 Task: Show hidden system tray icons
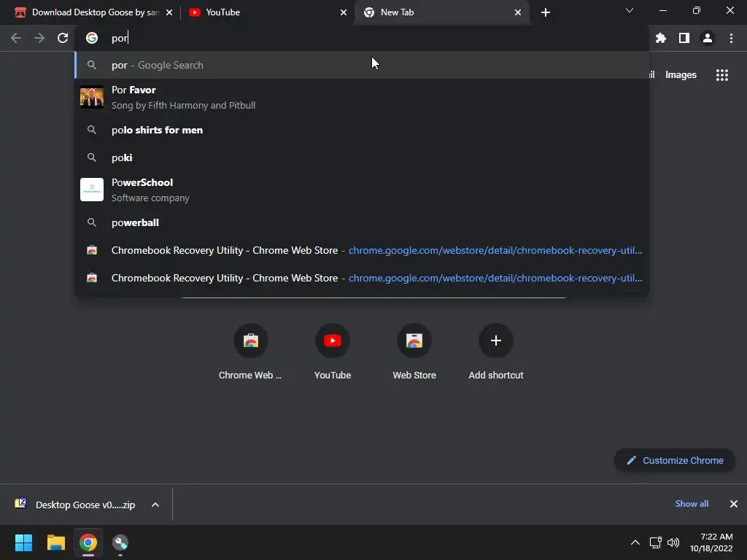pyautogui.click(x=635, y=542)
